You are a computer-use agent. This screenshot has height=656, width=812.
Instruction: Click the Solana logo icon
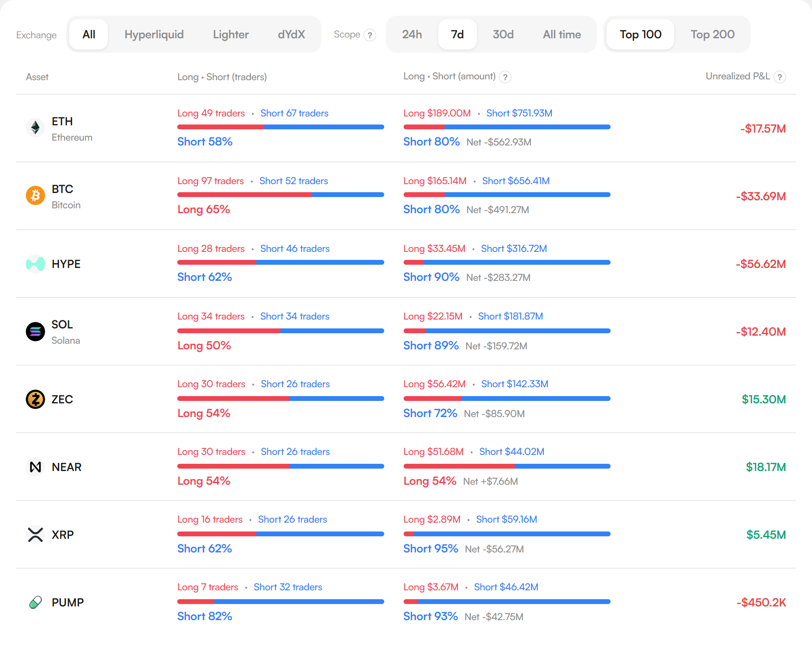click(35, 332)
